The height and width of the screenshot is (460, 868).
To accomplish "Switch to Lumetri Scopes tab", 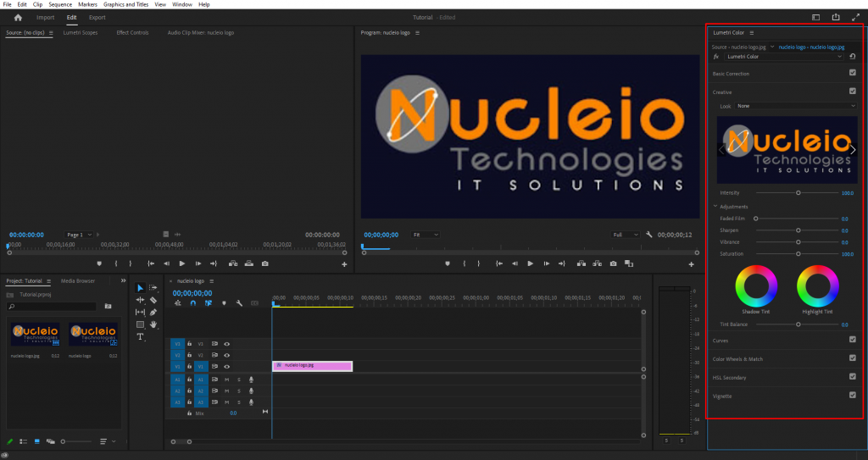I will coord(81,33).
